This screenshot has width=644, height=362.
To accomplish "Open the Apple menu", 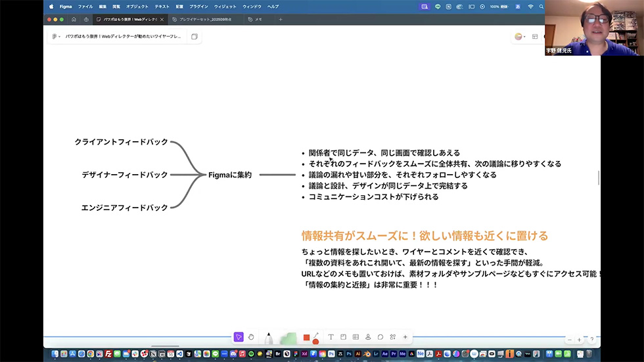I will coord(51,7).
